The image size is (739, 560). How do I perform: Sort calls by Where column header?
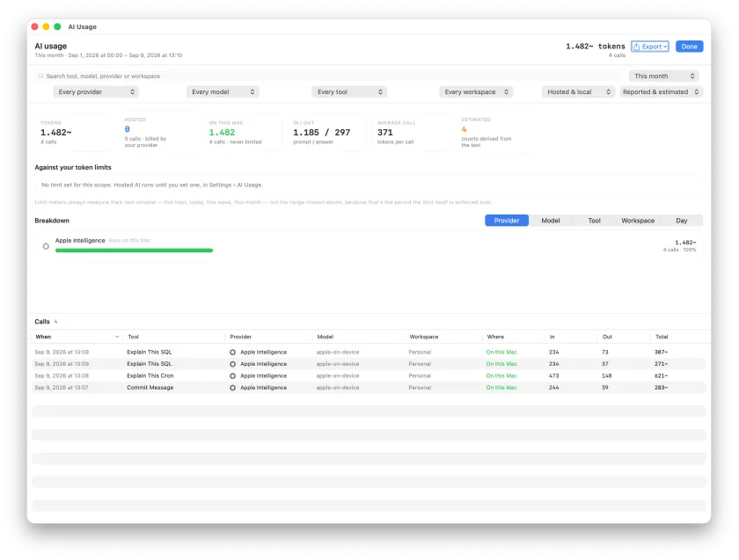[495, 337]
